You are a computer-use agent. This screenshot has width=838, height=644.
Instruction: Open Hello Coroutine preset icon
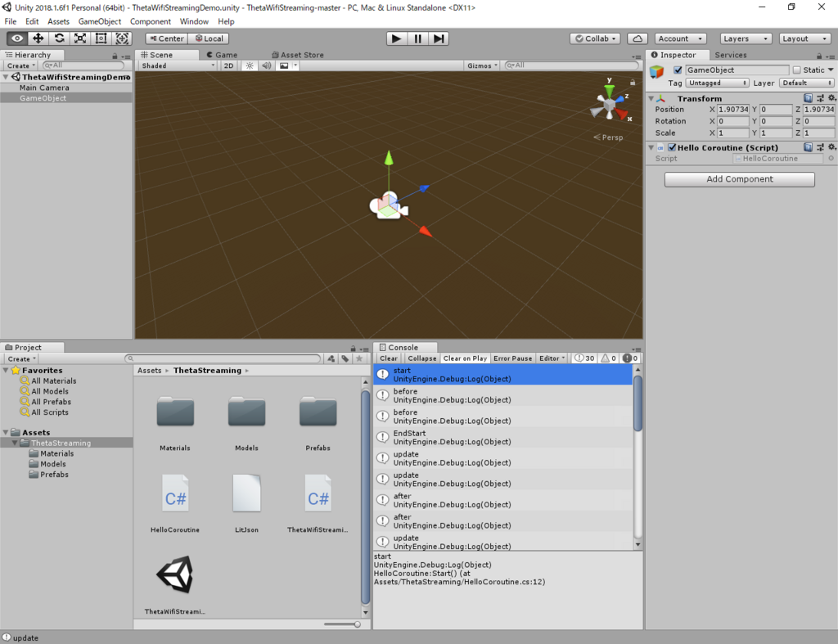click(820, 147)
